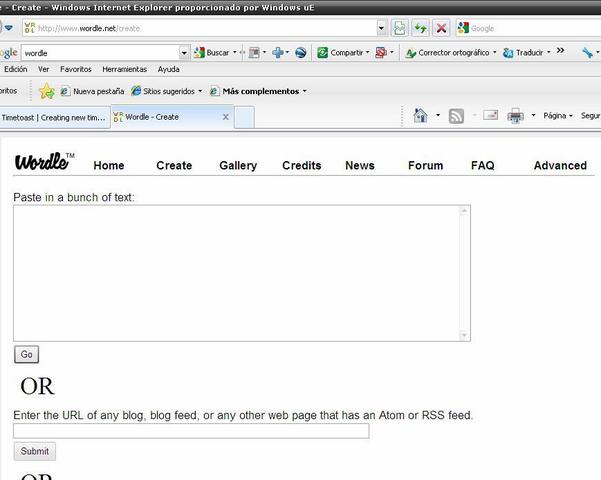Open Google toolbar wrench settings icon

pos(587,53)
